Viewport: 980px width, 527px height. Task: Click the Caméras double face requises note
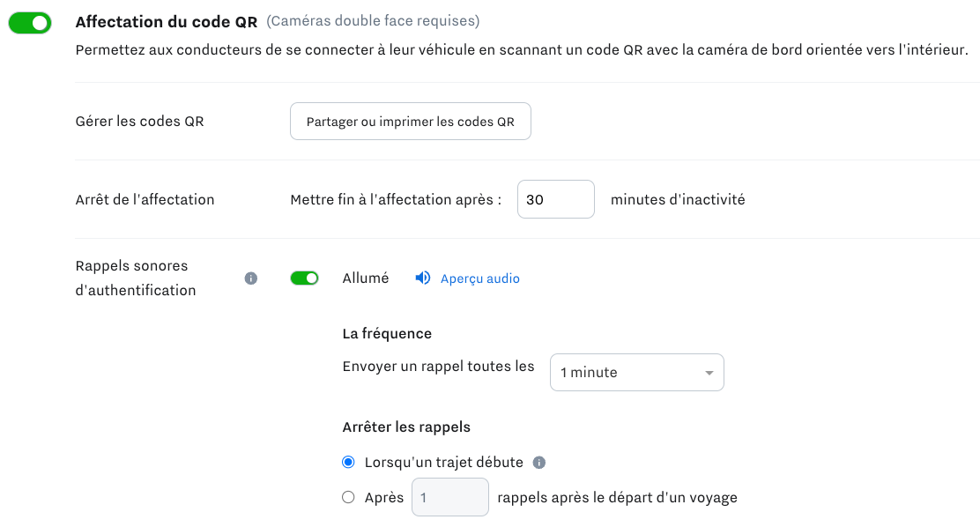tap(373, 21)
